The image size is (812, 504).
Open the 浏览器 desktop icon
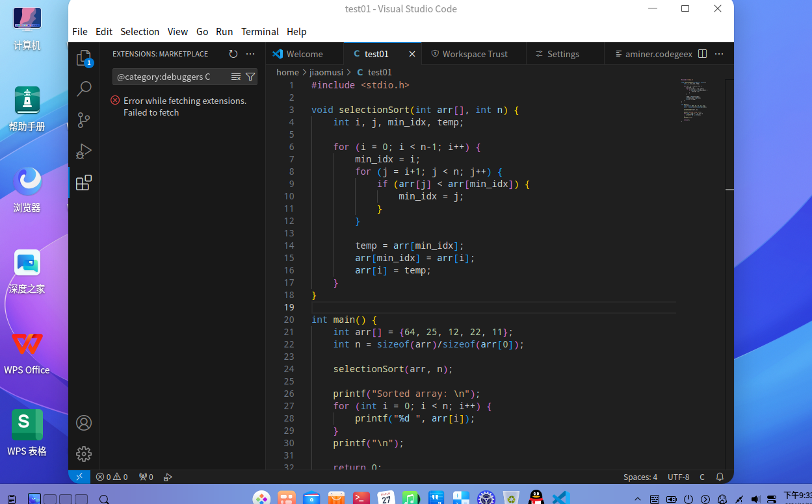point(27,190)
